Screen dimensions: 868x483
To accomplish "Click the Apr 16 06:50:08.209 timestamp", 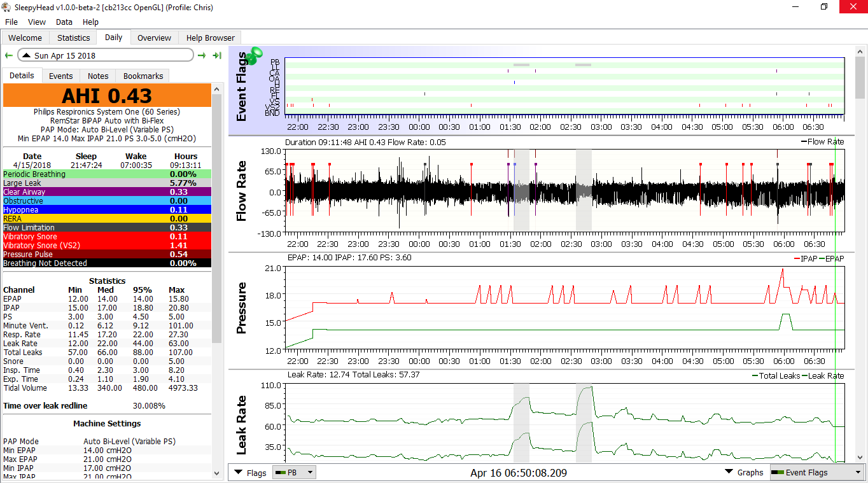I will click(x=519, y=473).
